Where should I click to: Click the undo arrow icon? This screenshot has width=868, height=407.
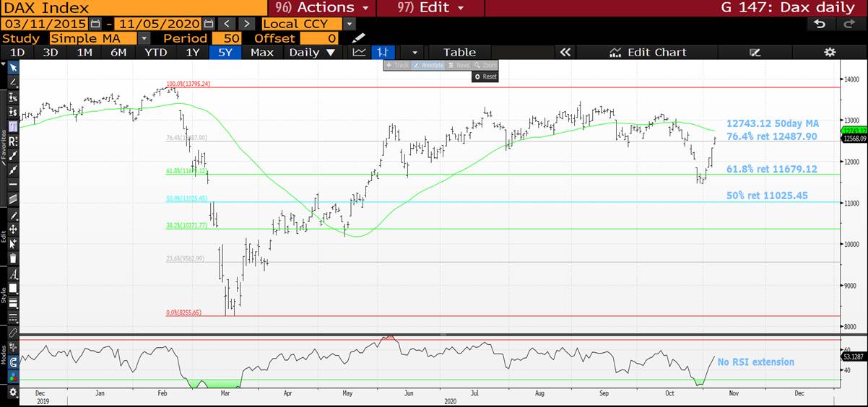(819, 24)
